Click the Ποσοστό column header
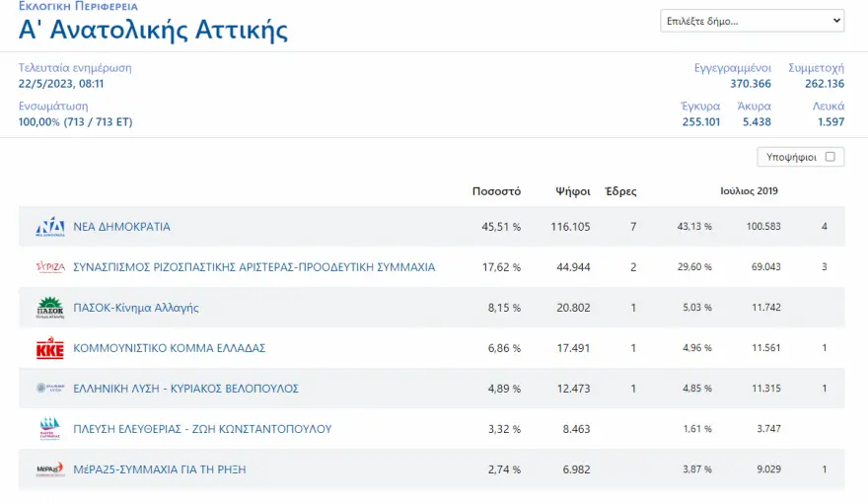 496,191
